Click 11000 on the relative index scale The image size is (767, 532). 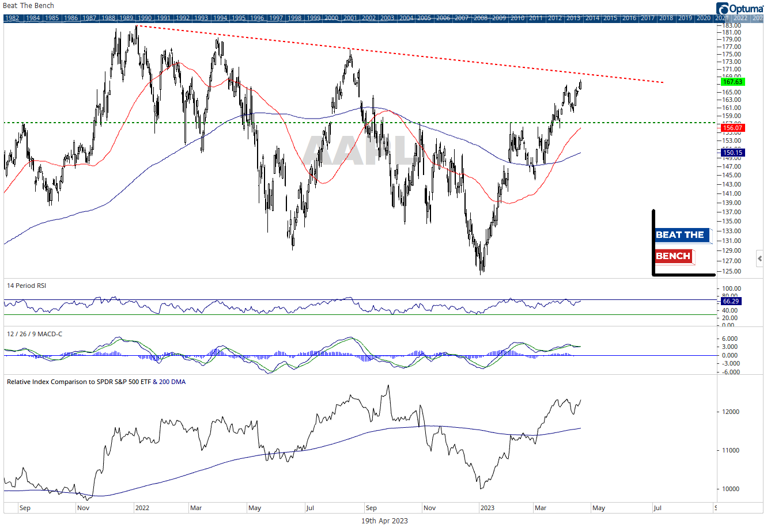[x=730, y=450]
